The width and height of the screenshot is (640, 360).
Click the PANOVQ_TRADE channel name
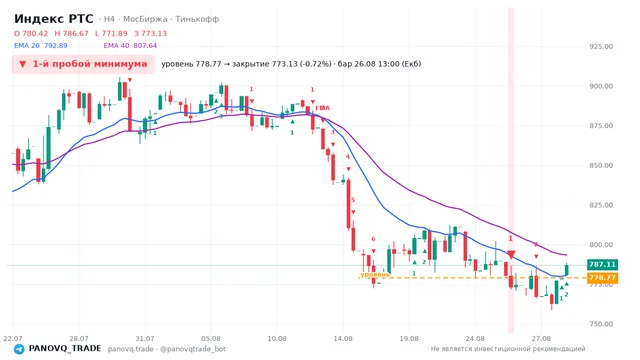[x=65, y=349]
